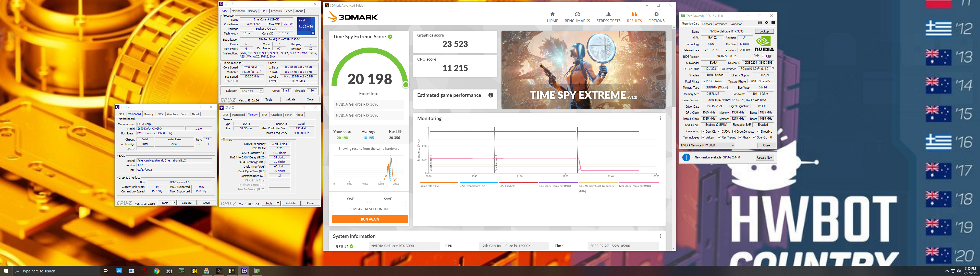Viewport: 980px width, 276px height.
Task: Click GPU-Z refresh icon
Action: coord(766,23)
